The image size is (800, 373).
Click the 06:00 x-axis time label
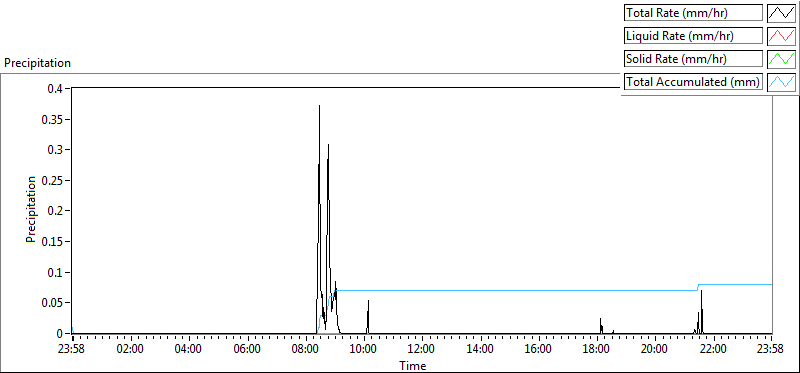point(247,350)
